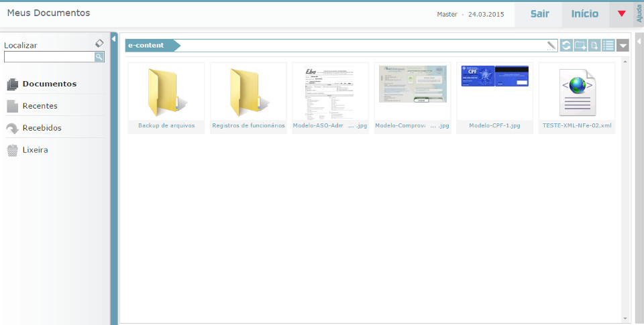Expand the red triangle menu in header
The image size is (644, 325).
[622, 14]
